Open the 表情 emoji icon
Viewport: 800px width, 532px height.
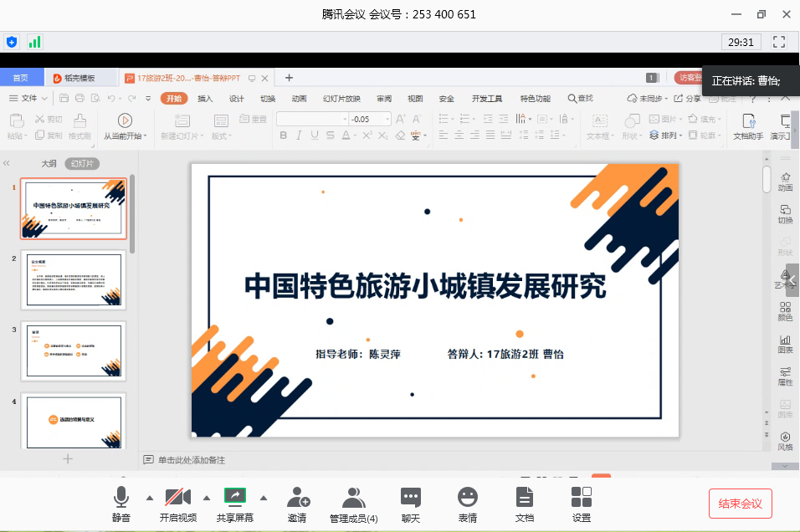[x=467, y=498]
